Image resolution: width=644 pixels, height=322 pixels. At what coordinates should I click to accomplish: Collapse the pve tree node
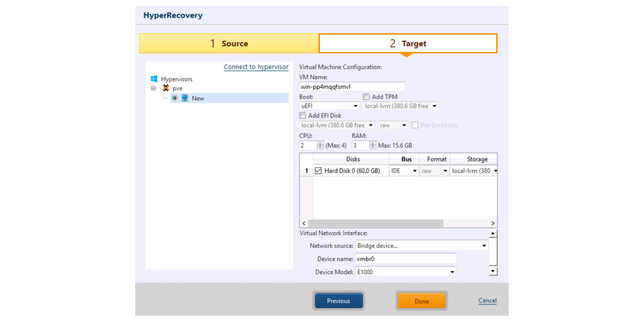(x=153, y=89)
